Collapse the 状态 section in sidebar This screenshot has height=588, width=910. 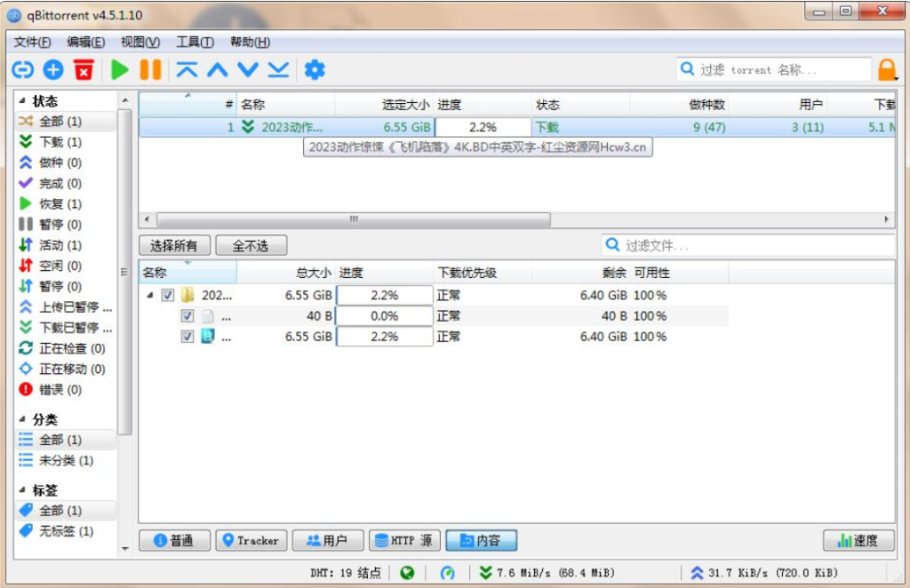pos(22,101)
